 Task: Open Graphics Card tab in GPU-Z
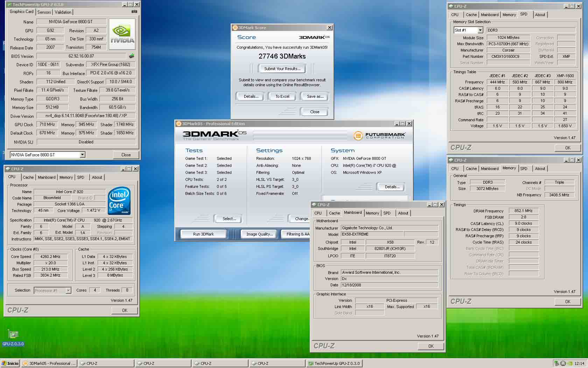tap(22, 12)
